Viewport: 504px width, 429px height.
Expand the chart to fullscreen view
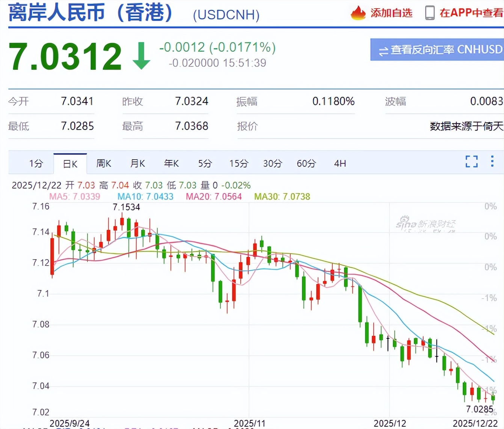pos(471,162)
